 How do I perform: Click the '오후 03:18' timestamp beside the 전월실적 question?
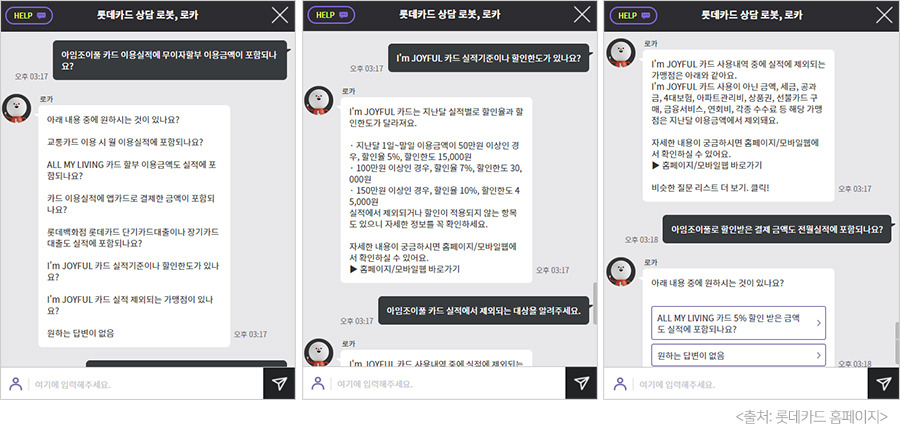(642, 239)
